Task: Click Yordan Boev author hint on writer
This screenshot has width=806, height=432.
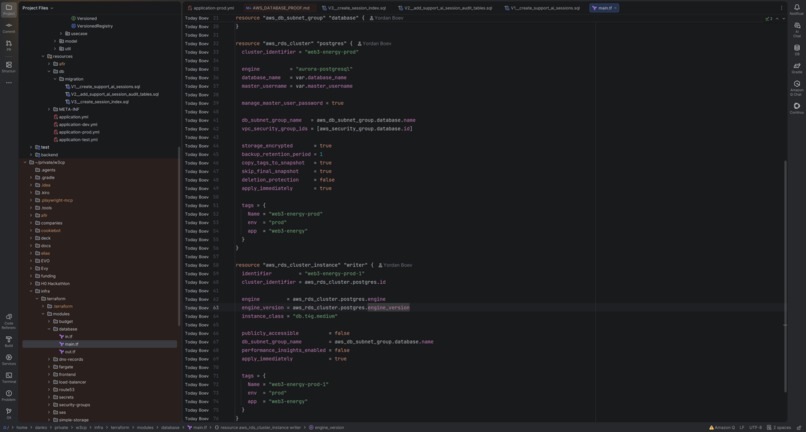Action: (x=395, y=265)
